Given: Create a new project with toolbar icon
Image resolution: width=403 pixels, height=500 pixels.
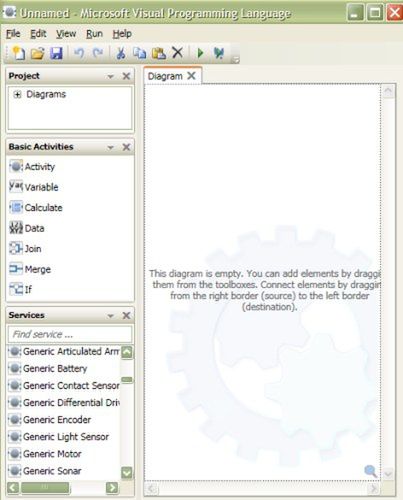Looking at the screenshot, I should pyautogui.click(x=18, y=53).
